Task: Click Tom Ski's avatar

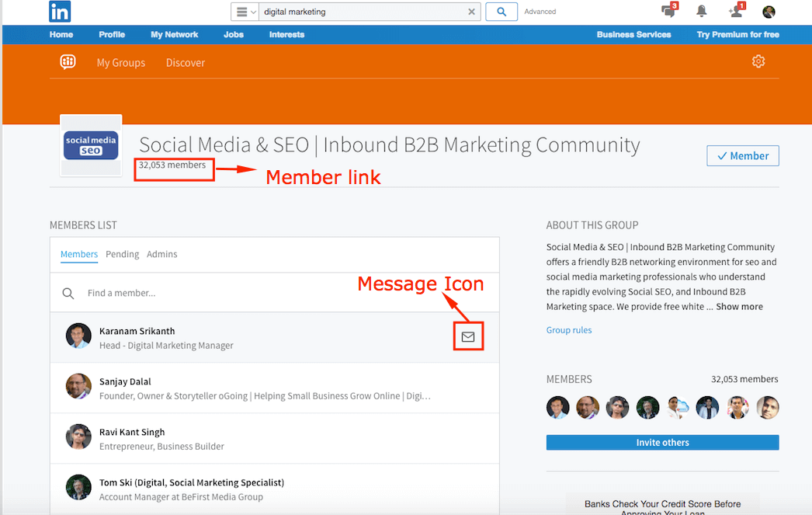Action: point(78,487)
